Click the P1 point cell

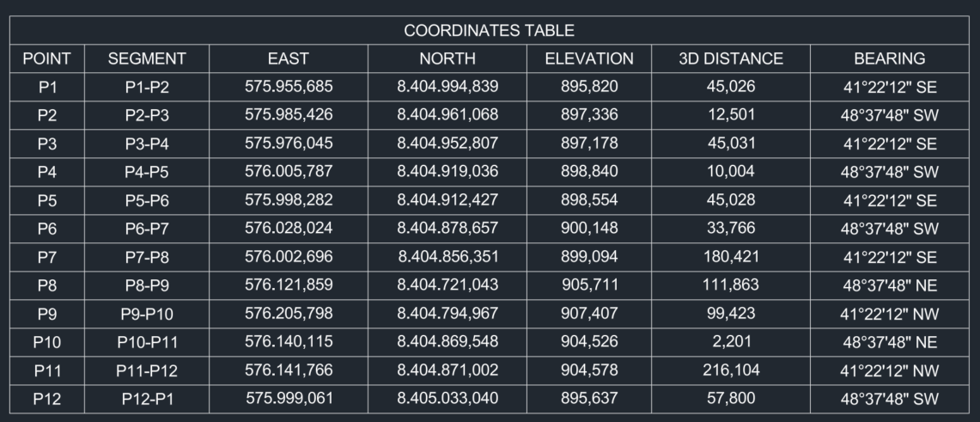click(46, 87)
